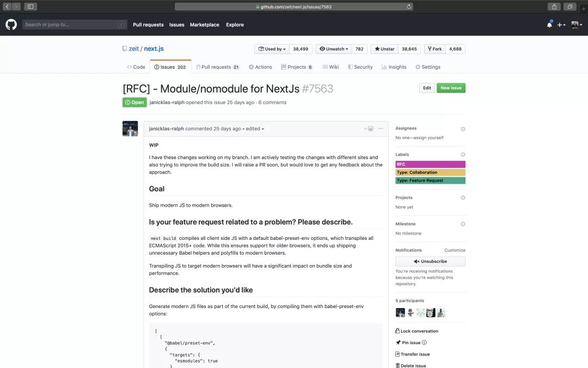Click the green New issue button
Screen dimensions: 588x368
451,88
